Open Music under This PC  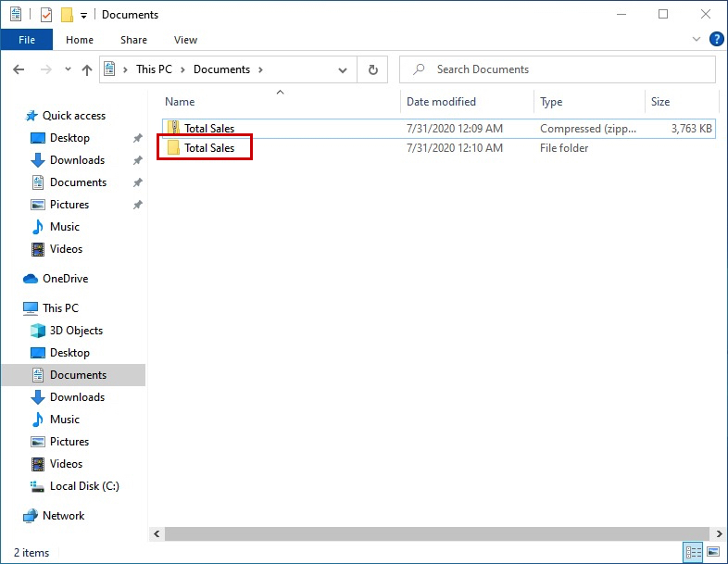(x=65, y=420)
